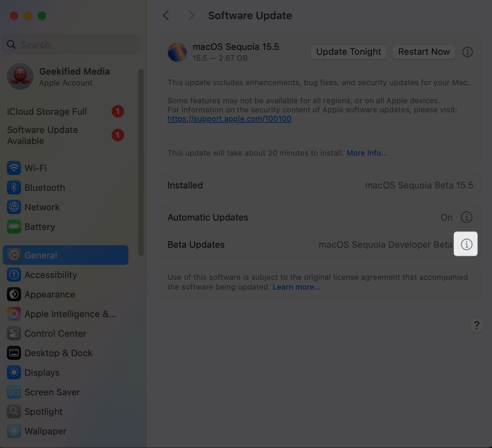This screenshot has width=492, height=448.
Task: Select the Appearance icon
Action: 14,294
